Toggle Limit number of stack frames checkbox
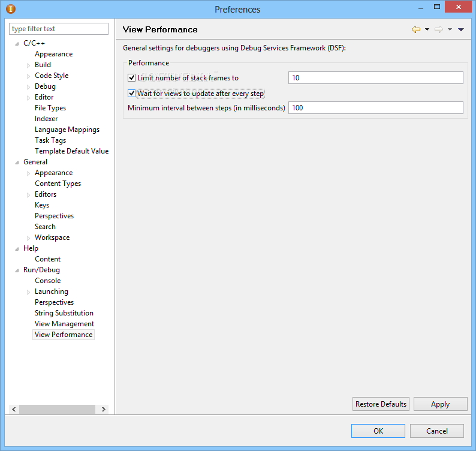Screen dimensions: 476x451 coord(131,78)
